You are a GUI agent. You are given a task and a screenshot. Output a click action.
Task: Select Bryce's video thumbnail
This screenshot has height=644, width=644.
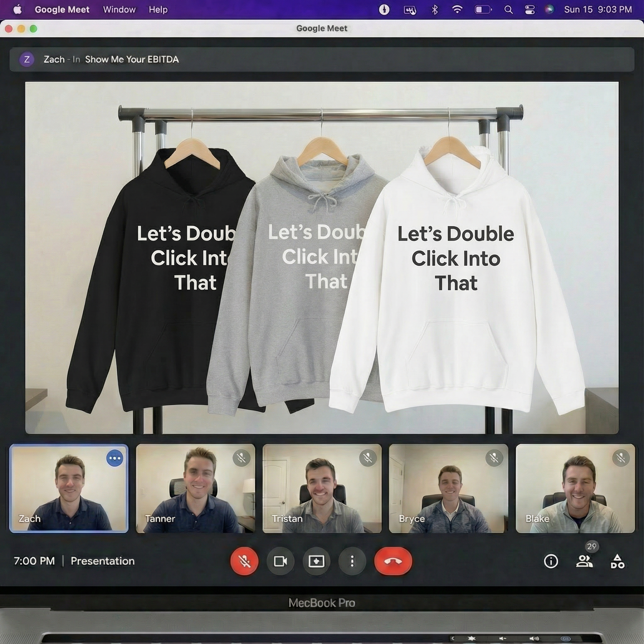click(x=449, y=488)
